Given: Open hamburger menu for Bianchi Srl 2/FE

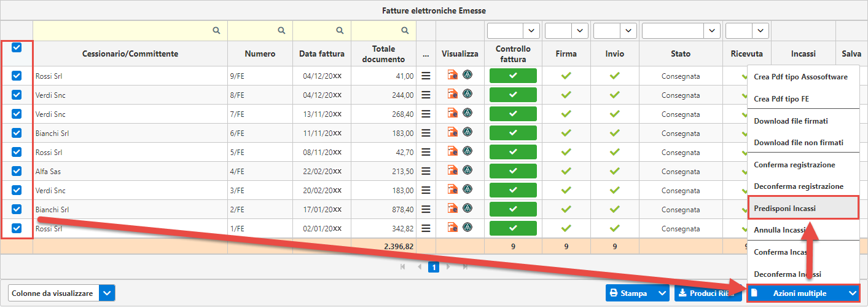Looking at the screenshot, I should pos(426,209).
